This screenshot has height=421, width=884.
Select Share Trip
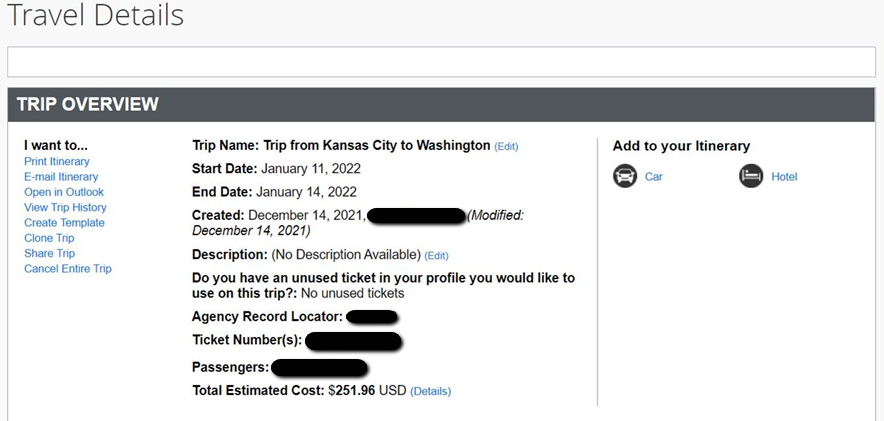coord(49,253)
